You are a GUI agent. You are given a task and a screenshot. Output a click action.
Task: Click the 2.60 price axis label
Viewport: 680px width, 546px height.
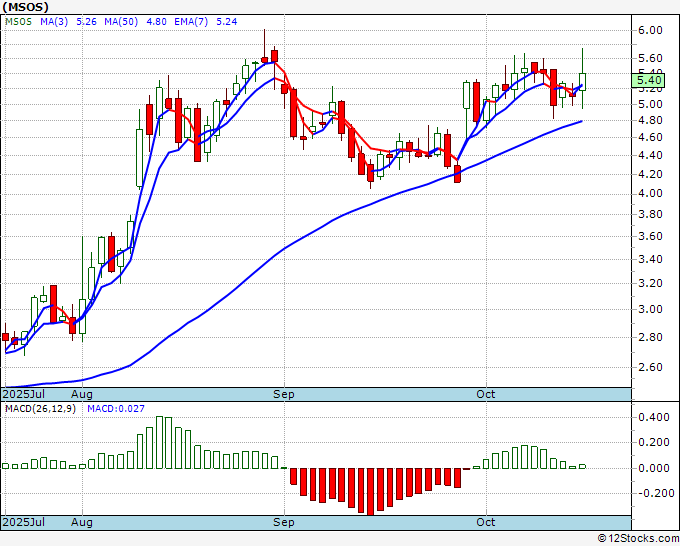[651, 367]
